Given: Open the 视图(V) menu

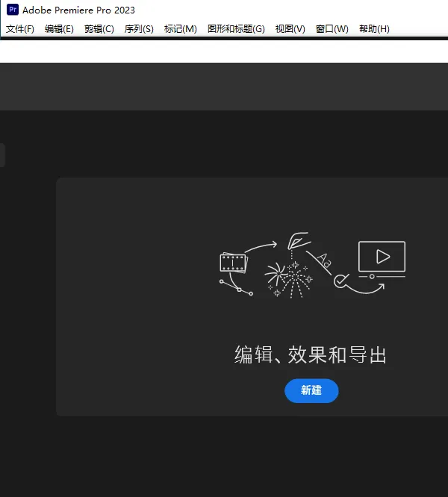Looking at the screenshot, I should (290, 29).
